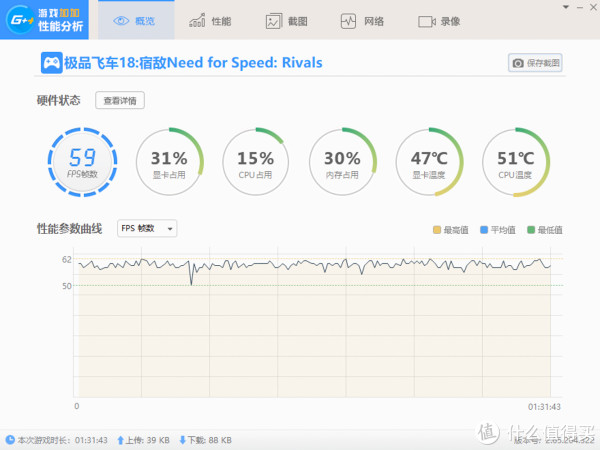Click the upload arrow icon beside 上传
This screenshot has height=450, width=600.
(x=120, y=440)
